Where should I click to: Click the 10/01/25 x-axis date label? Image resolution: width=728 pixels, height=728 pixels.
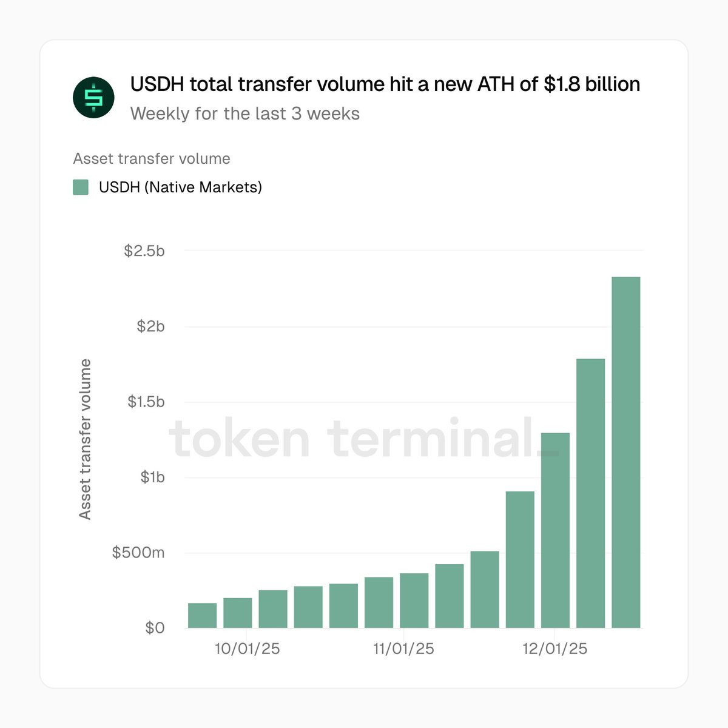pos(247,649)
